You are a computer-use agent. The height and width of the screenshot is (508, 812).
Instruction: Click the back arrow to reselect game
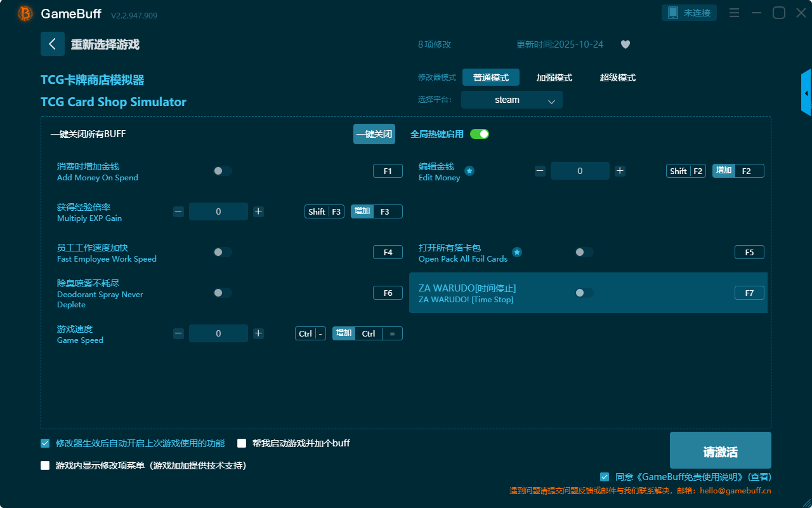53,44
